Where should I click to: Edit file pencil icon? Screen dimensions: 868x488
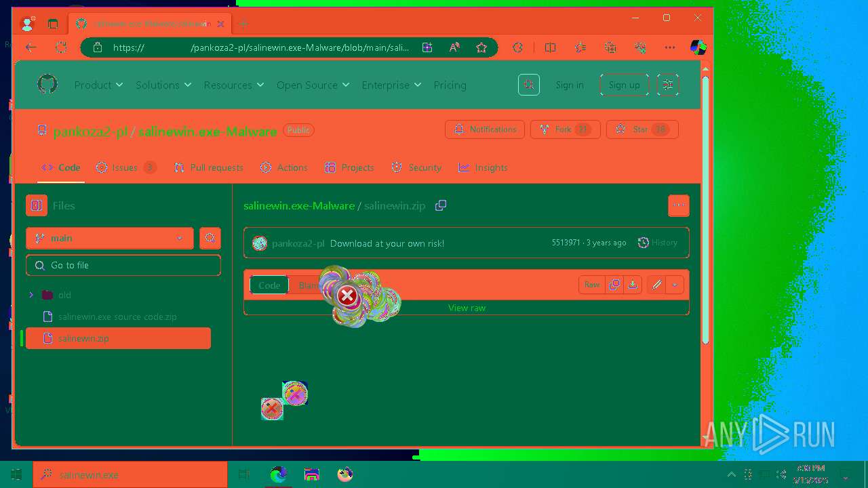[x=656, y=285]
